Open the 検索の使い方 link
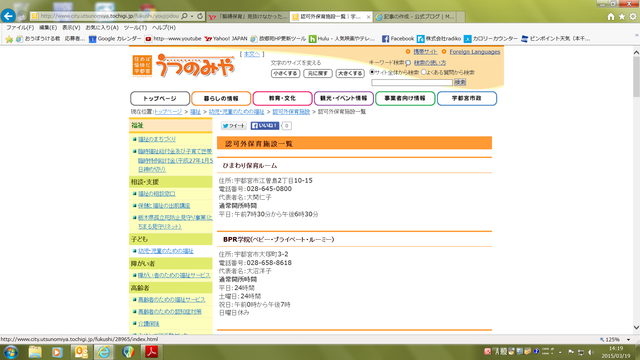Screen dimensions: 640x360 coord(430,63)
